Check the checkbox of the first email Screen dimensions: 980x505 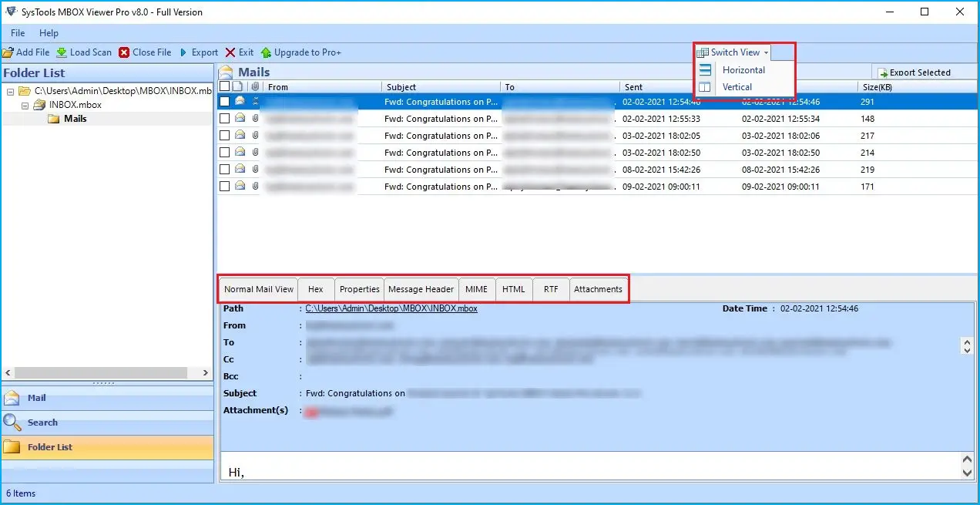click(225, 102)
